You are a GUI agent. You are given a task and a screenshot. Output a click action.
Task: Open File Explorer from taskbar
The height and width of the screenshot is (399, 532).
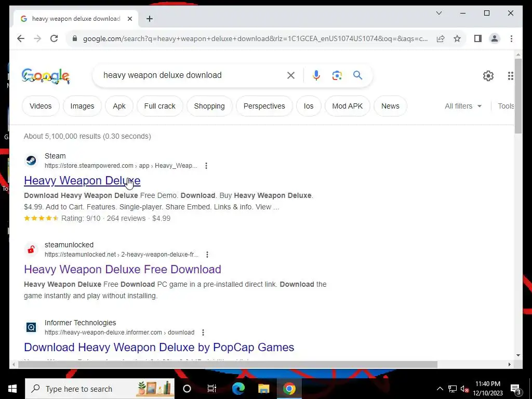click(x=263, y=389)
